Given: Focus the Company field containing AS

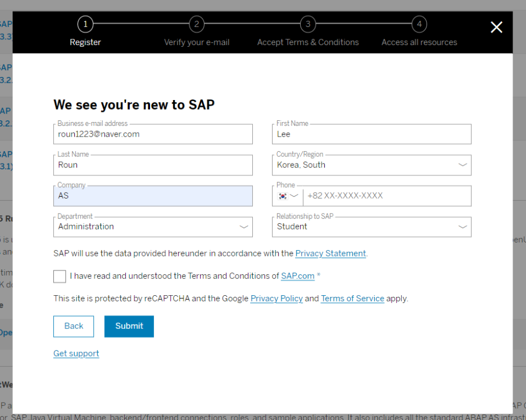Looking at the screenshot, I should coord(153,196).
